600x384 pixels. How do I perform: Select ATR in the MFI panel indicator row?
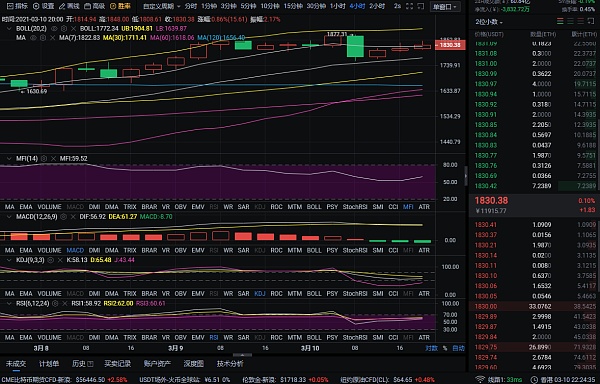click(424, 207)
